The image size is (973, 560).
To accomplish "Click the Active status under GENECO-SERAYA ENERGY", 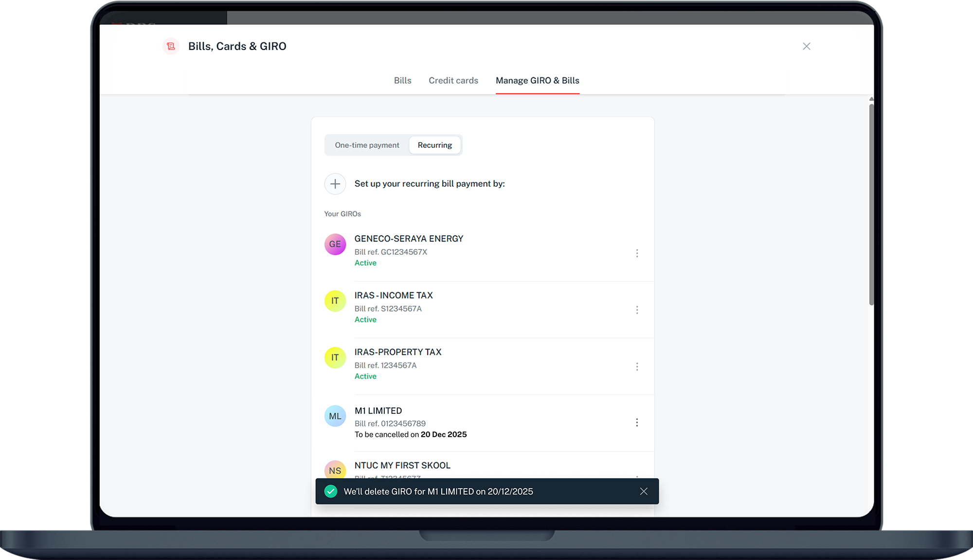I will [x=365, y=263].
